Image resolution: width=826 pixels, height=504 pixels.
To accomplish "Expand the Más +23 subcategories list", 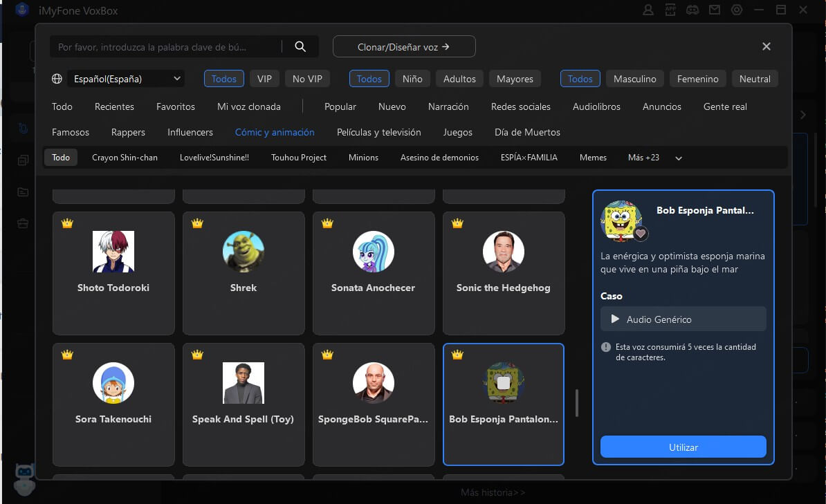I will [x=655, y=158].
